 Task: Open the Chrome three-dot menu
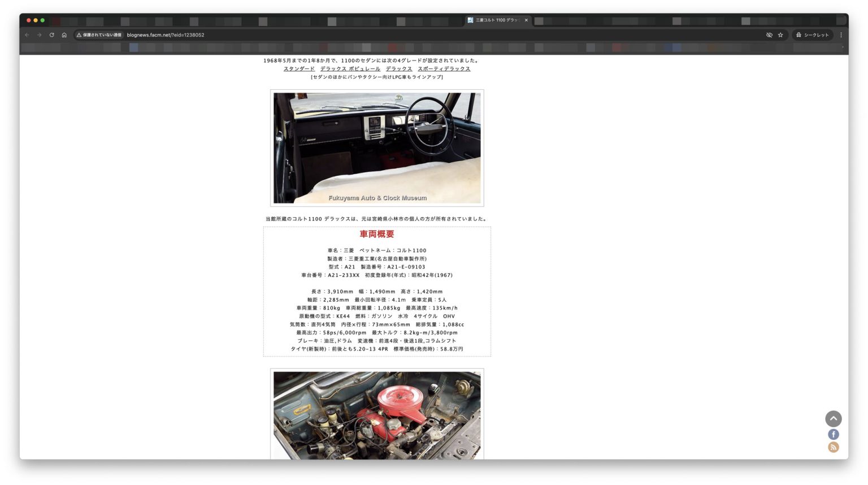(841, 35)
